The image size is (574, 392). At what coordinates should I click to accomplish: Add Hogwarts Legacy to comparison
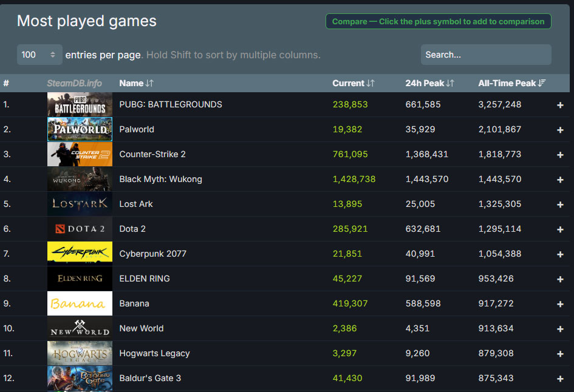click(x=559, y=353)
